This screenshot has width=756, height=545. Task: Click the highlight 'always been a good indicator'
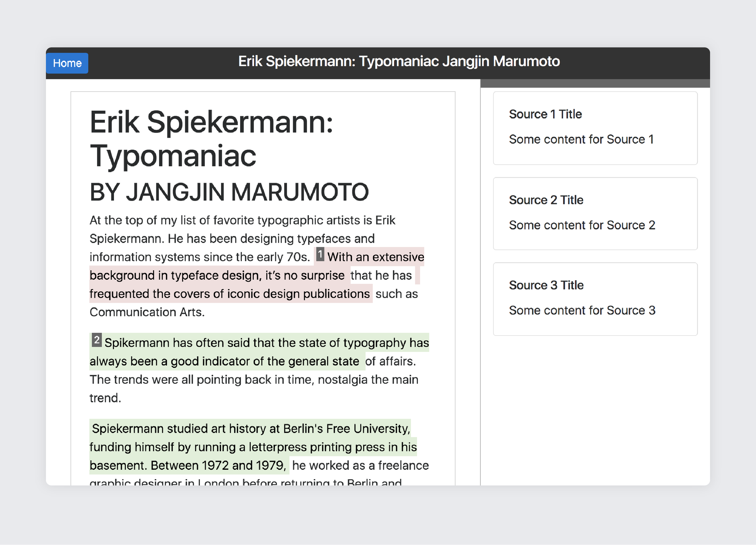coord(224,361)
